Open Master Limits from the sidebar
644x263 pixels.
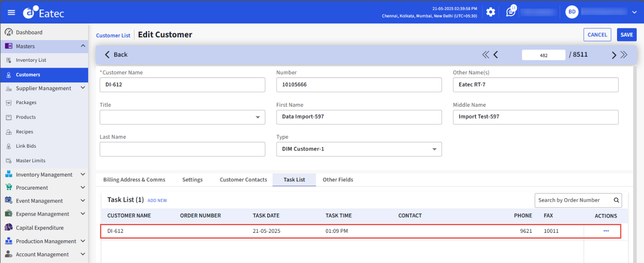[x=31, y=160]
